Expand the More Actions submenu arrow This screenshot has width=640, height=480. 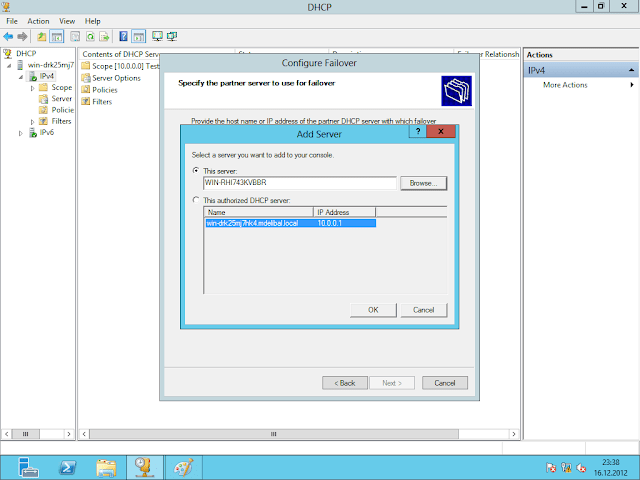pyautogui.click(x=632, y=85)
